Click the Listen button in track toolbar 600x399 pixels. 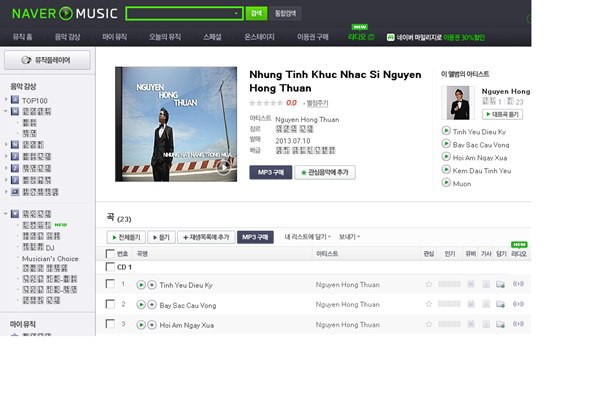[161, 237]
